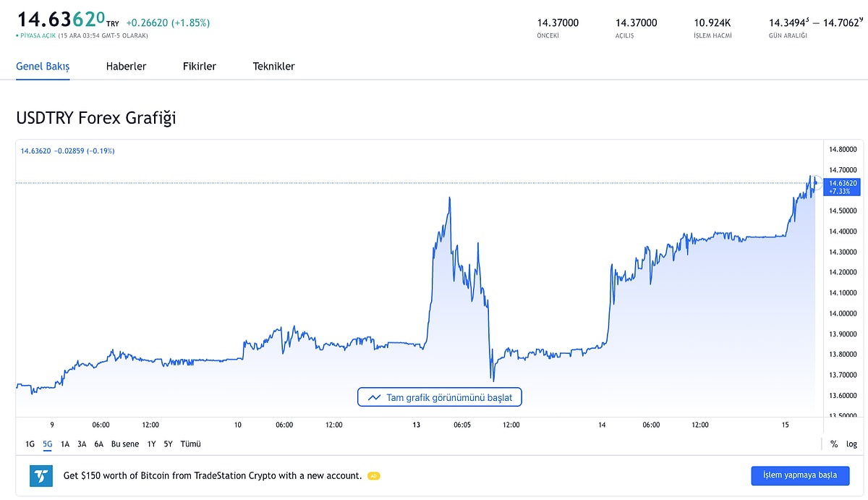Switch to the Haberler tab
Screen dimensions: 868x500
[x=126, y=67]
